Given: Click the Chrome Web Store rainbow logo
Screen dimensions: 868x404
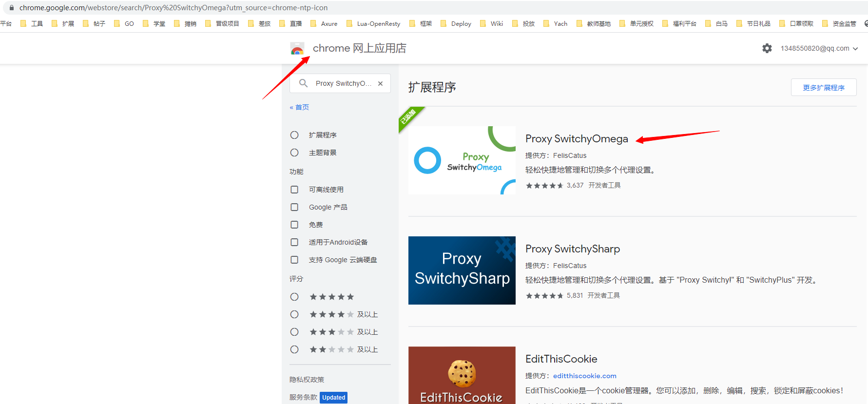Looking at the screenshot, I should [297, 49].
